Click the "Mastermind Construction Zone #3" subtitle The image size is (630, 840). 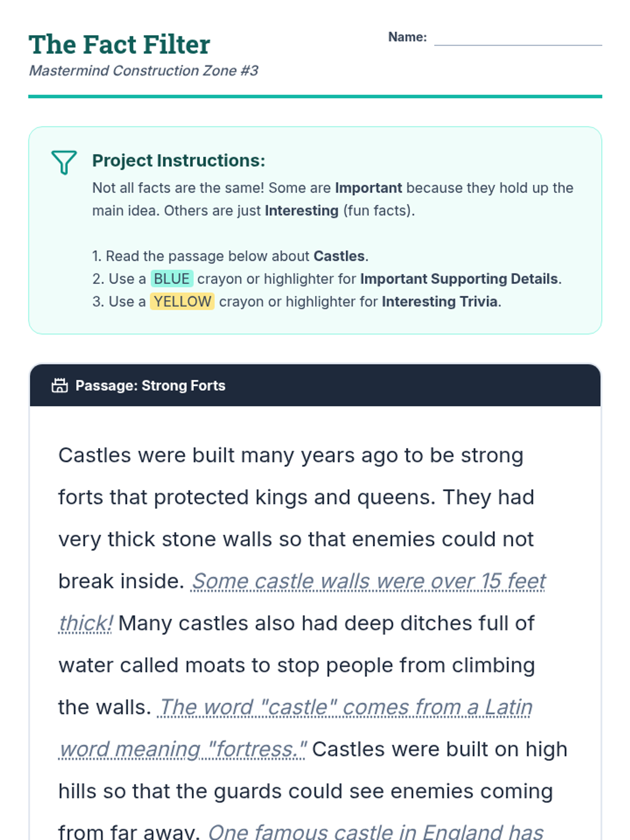click(143, 71)
